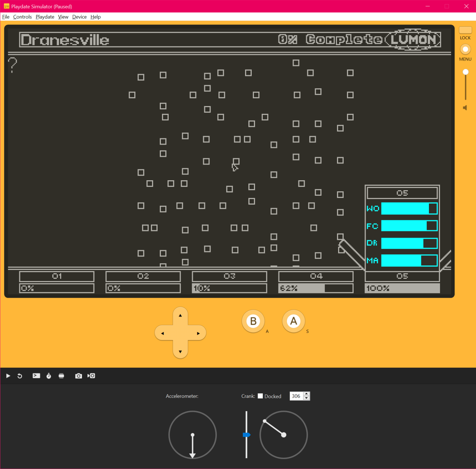Click the FC progress bar in bin 05
Image resolution: width=476 pixels, height=469 pixels.
click(x=409, y=226)
